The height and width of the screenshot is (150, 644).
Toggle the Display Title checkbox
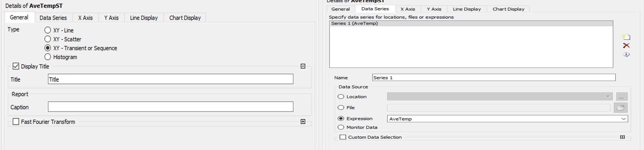click(x=16, y=66)
